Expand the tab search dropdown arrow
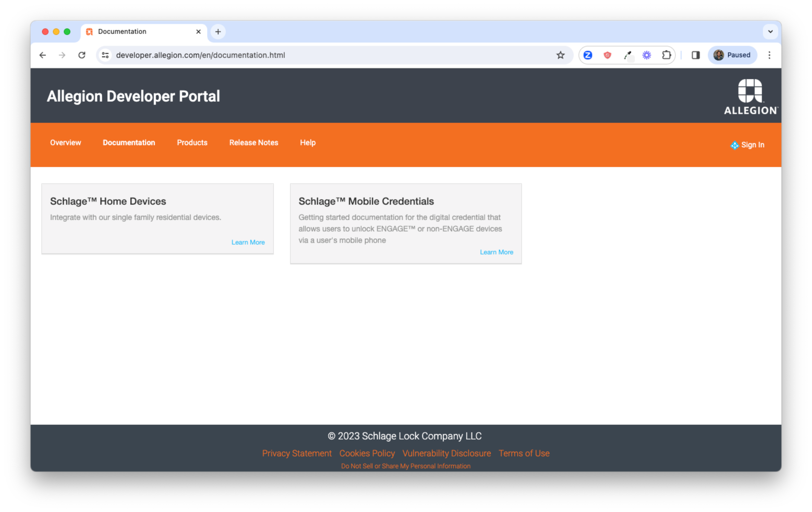Image resolution: width=812 pixels, height=512 pixels. coord(770,32)
